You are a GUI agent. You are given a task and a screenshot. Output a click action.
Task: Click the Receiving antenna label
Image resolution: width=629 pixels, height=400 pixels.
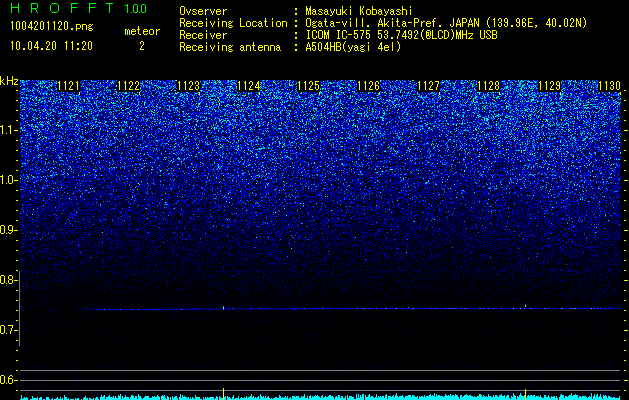[x=230, y=47]
